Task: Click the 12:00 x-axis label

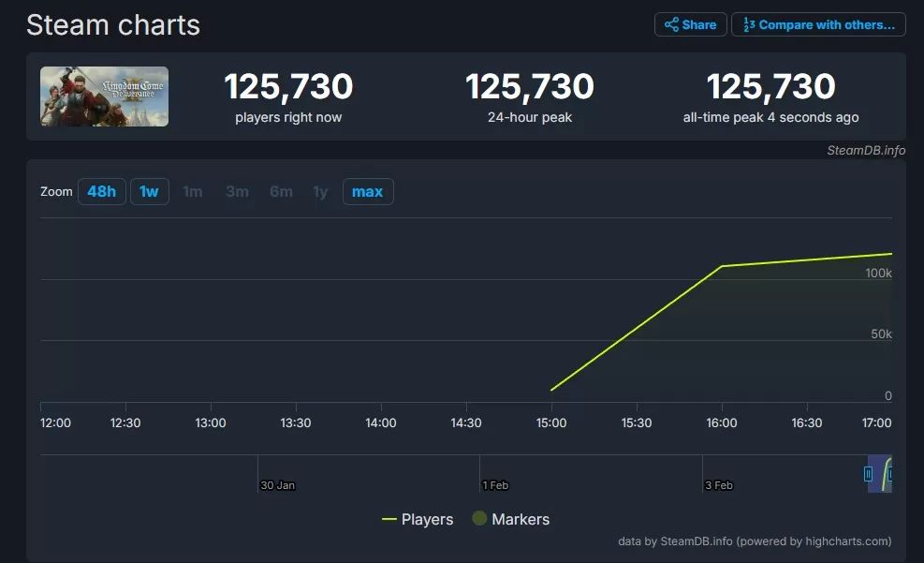Action: pyautogui.click(x=55, y=422)
